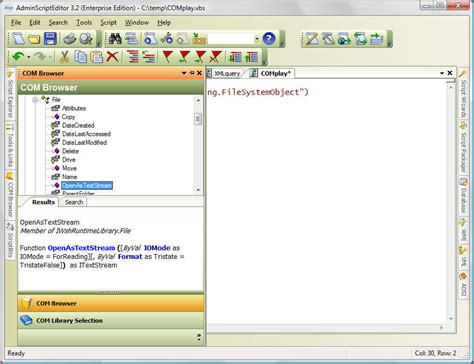474x364 pixels.
Task: Undo the last edit with the green arrow
Action: click(18, 57)
